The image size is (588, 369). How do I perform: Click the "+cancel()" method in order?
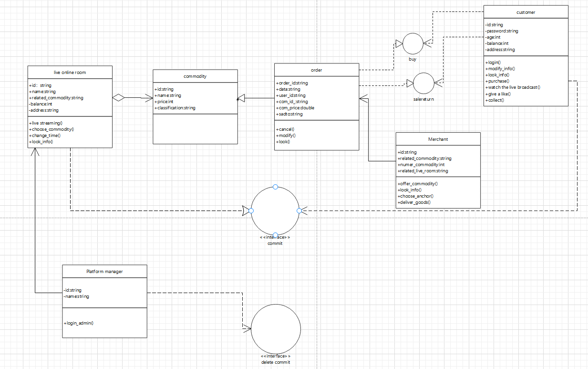[285, 129]
